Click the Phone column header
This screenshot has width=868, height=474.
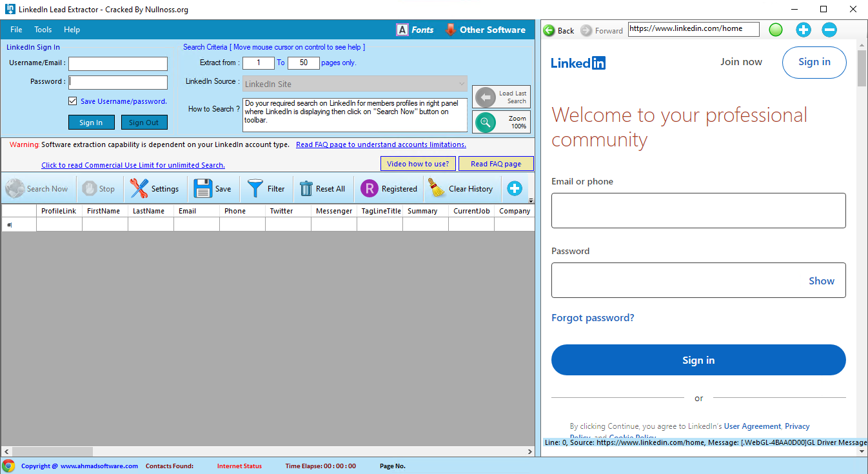[x=242, y=211]
